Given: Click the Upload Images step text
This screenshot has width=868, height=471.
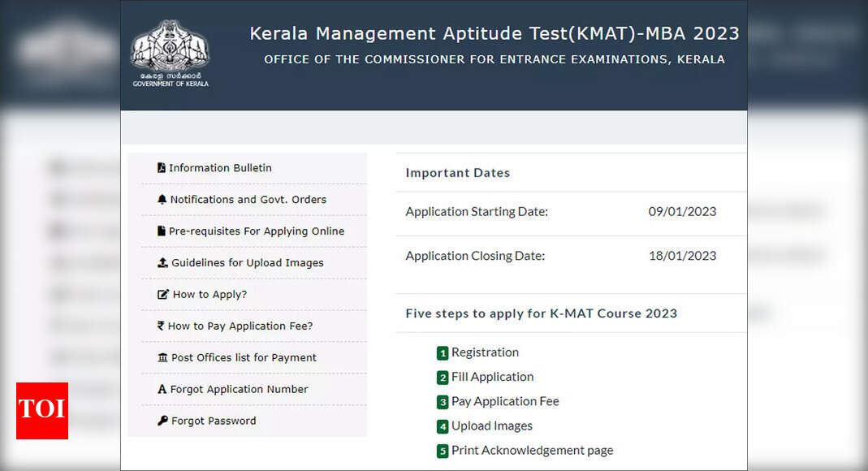Looking at the screenshot, I should click(492, 426).
